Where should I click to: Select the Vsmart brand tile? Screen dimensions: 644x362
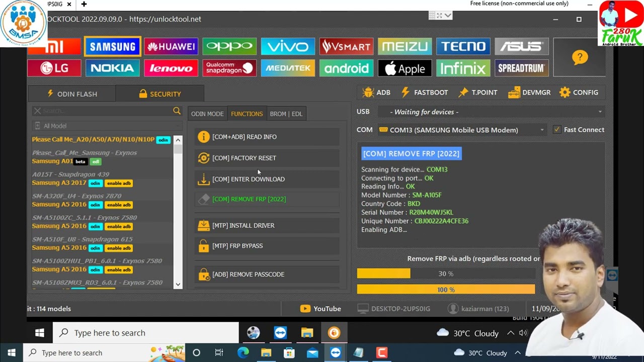[346, 46]
